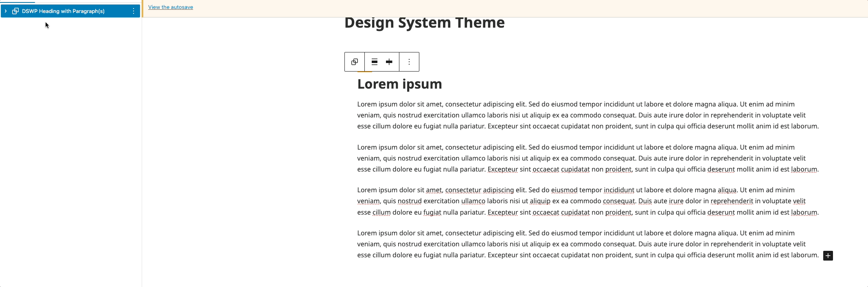The width and height of the screenshot is (868, 287).
Task: Open the justify items control in block toolbar
Action: 389,62
